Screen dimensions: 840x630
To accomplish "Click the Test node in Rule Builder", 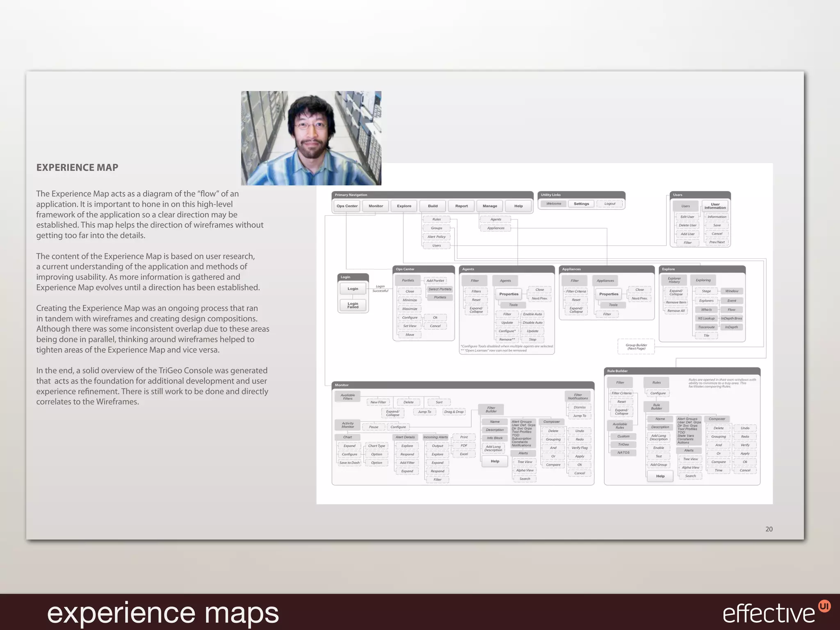I will coord(659,456).
